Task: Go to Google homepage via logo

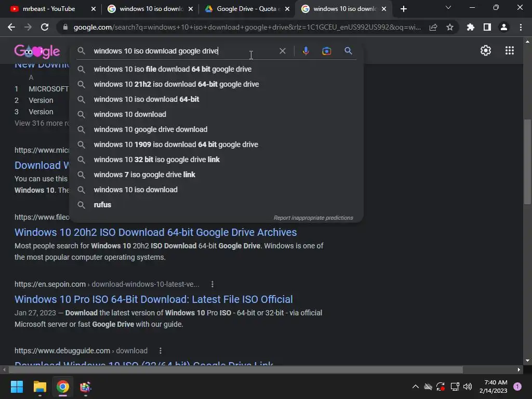Action: [37, 51]
